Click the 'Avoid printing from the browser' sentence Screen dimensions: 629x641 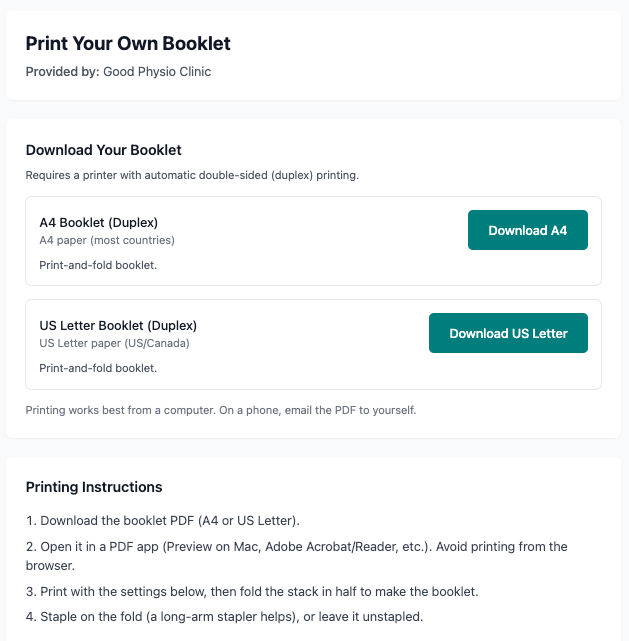point(500,547)
